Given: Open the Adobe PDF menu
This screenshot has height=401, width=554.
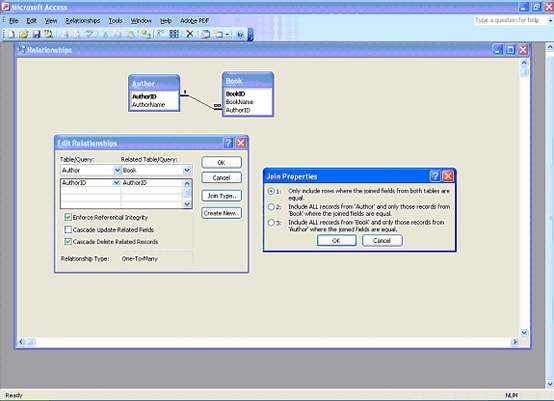Looking at the screenshot, I should click(x=194, y=21).
